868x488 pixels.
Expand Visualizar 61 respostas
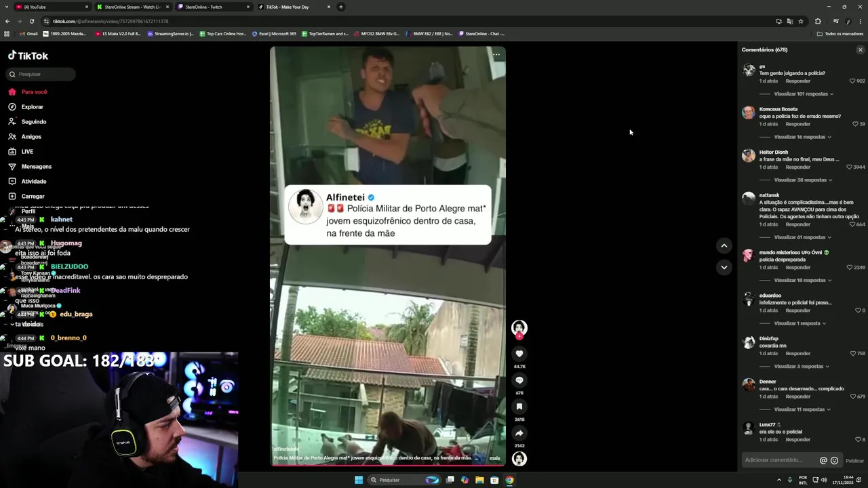point(802,237)
